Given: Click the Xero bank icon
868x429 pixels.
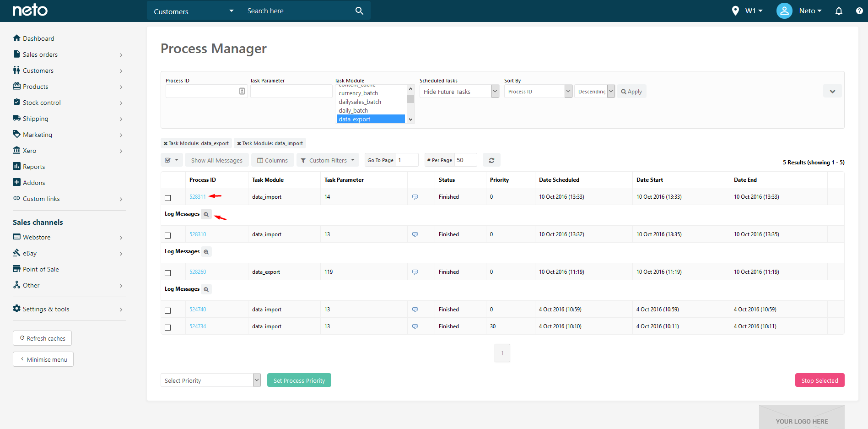Looking at the screenshot, I should click(17, 150).
